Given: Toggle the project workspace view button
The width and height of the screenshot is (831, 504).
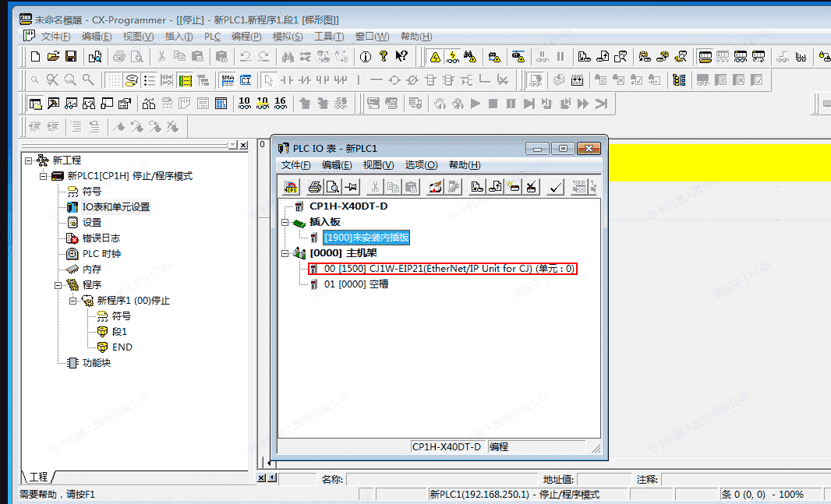Looking at the screenshot, I should coord(36,104).
